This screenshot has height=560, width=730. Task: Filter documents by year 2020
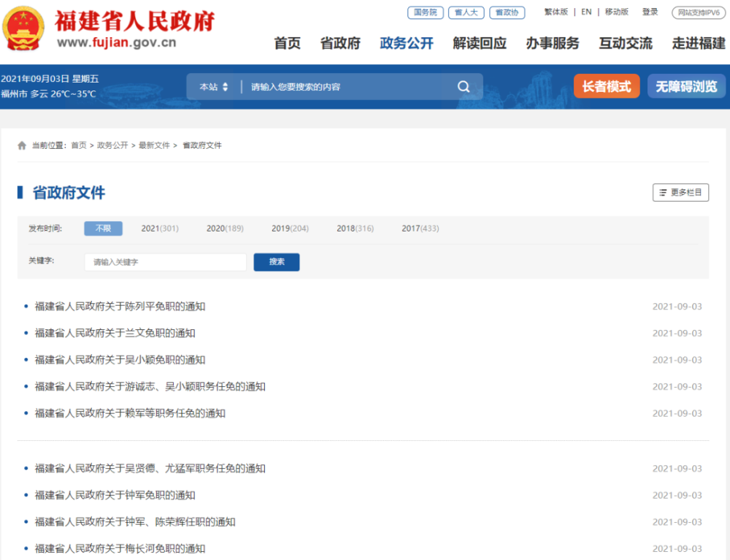click(x=225, y=229)
